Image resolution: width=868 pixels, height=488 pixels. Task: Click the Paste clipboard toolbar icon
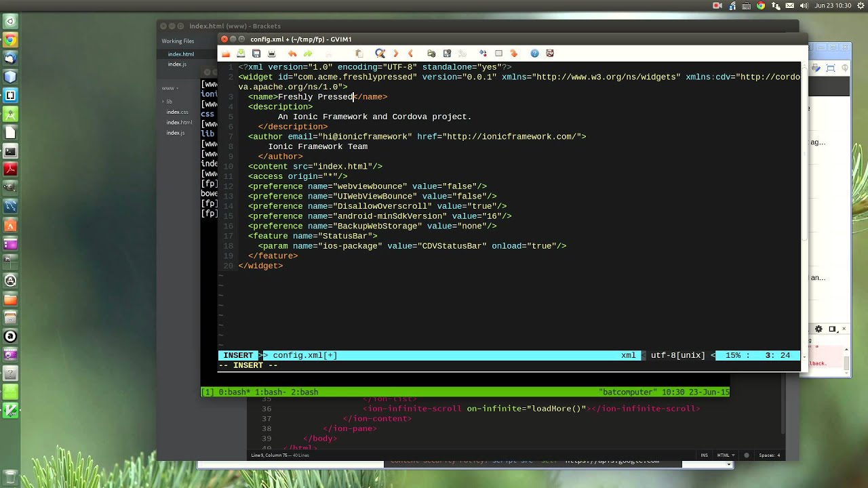click(x=359, y=54)
